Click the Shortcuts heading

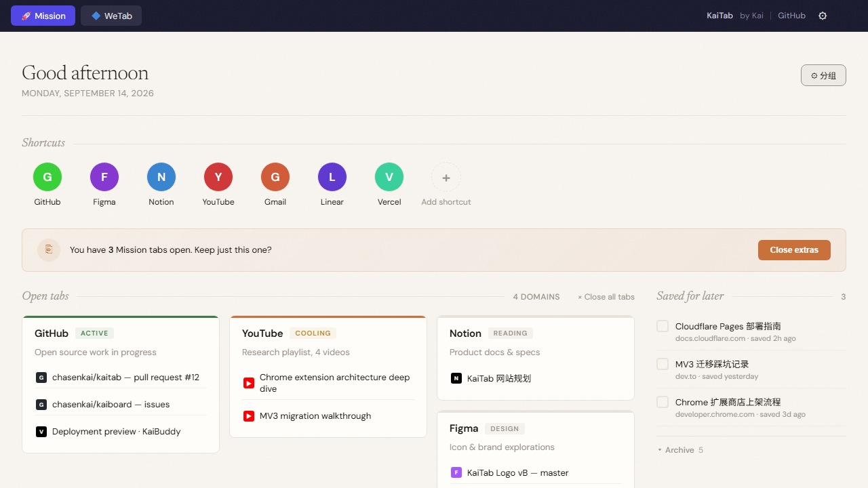tap(43, 143)
